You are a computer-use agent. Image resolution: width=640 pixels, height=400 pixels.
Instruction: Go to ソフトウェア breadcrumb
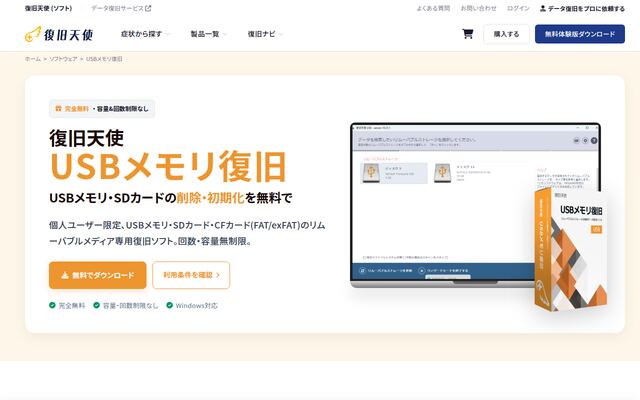[x=63, y=59]
